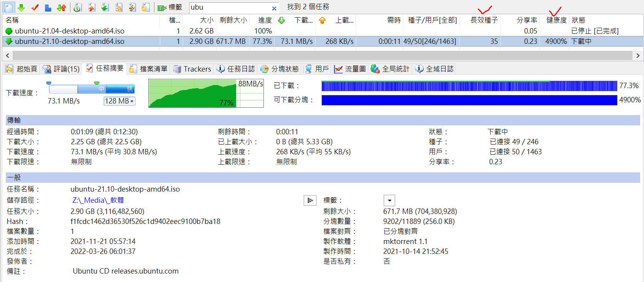Switch to the 任務日誌 tab
Screen dimensions: 644x282
[x=236, y=69]
